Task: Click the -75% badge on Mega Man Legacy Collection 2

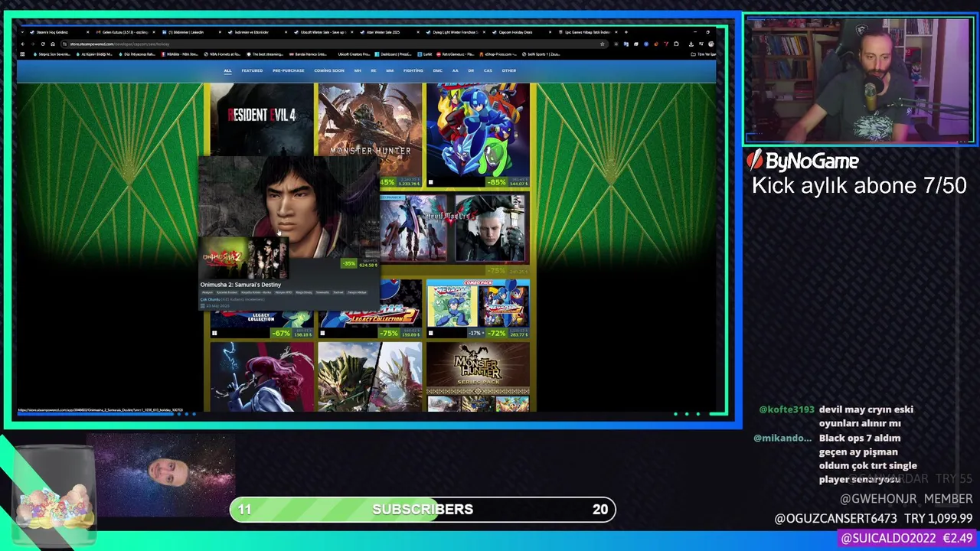Action: (390, 333)
